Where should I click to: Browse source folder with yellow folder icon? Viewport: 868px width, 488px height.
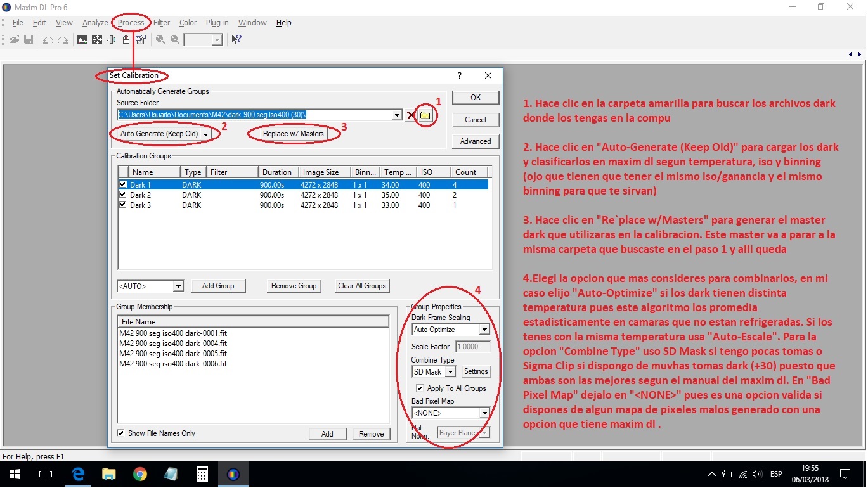pos(425,115)
